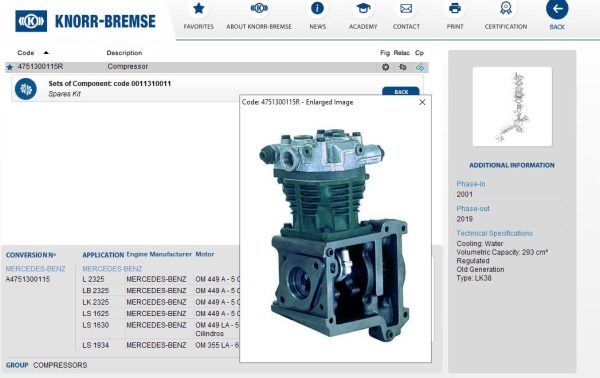The image size is (600, 378).
Task: Click the Cp icon for Compressor row
Action: (420, 67)
